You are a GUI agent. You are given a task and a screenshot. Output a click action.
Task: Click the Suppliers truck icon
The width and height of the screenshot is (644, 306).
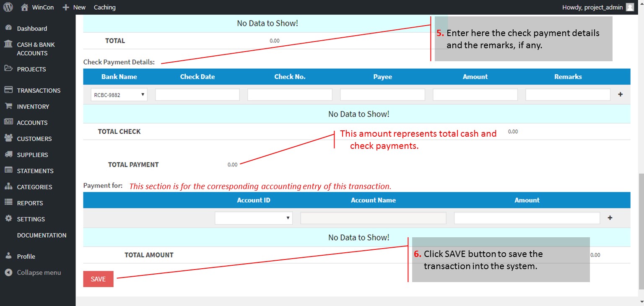[8, 155]
